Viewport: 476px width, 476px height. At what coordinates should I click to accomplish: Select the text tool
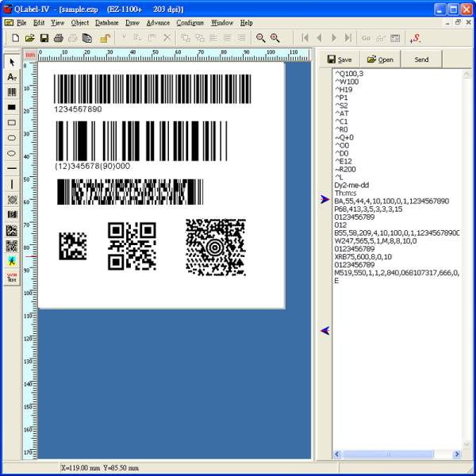pos(12,77)
